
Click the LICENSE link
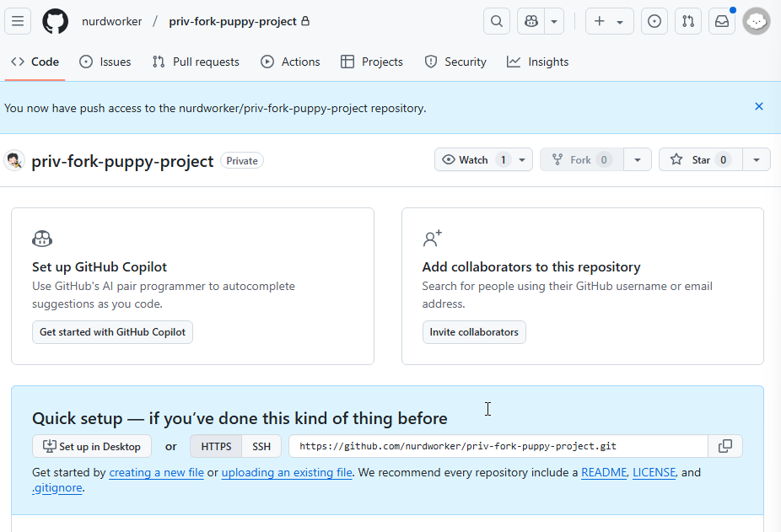[x=654, y=472]
